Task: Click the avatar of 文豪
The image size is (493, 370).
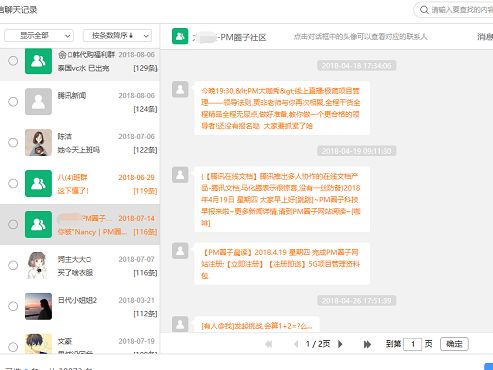Action: [38, 343]
